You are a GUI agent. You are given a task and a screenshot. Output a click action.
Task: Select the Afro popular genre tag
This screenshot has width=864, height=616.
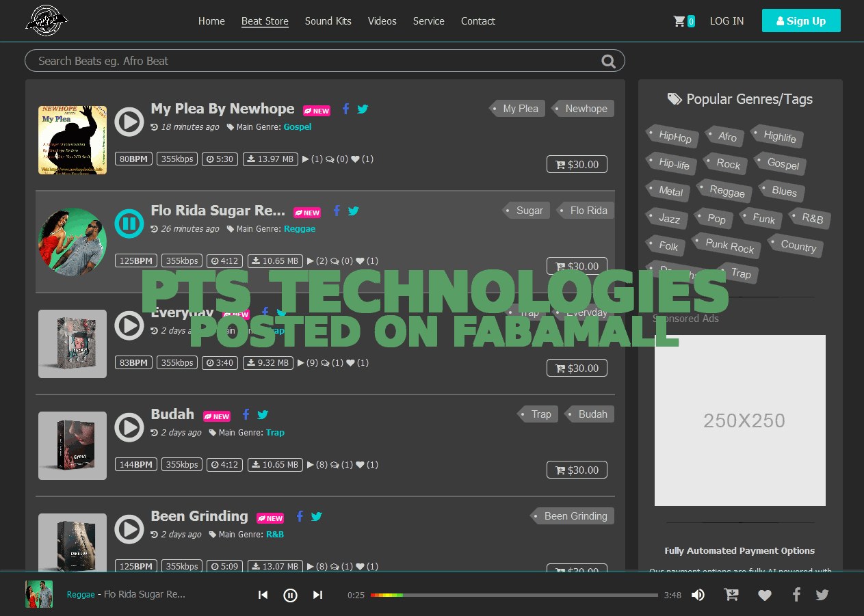click(725, 137)
